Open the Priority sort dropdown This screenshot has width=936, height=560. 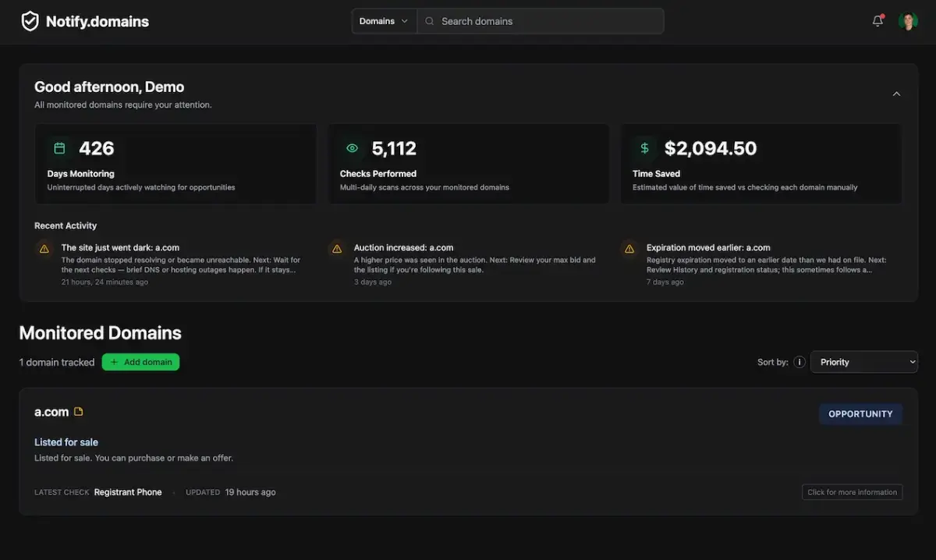864,362
